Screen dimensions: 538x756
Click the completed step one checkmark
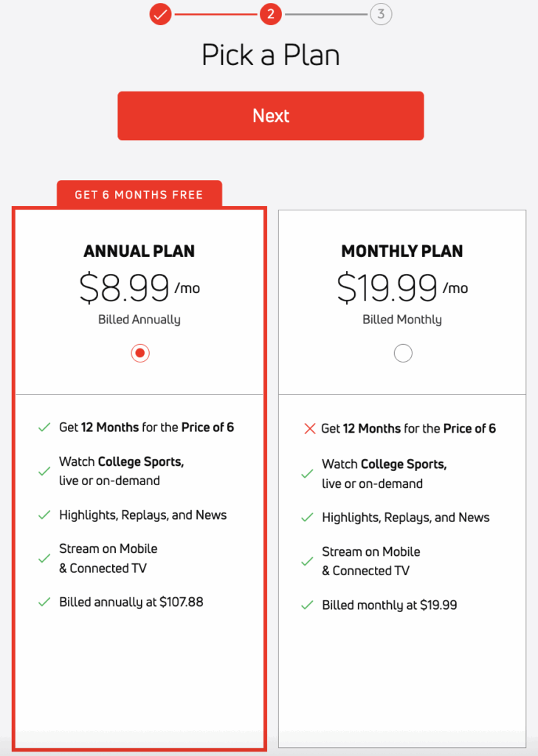pos(161,14)
